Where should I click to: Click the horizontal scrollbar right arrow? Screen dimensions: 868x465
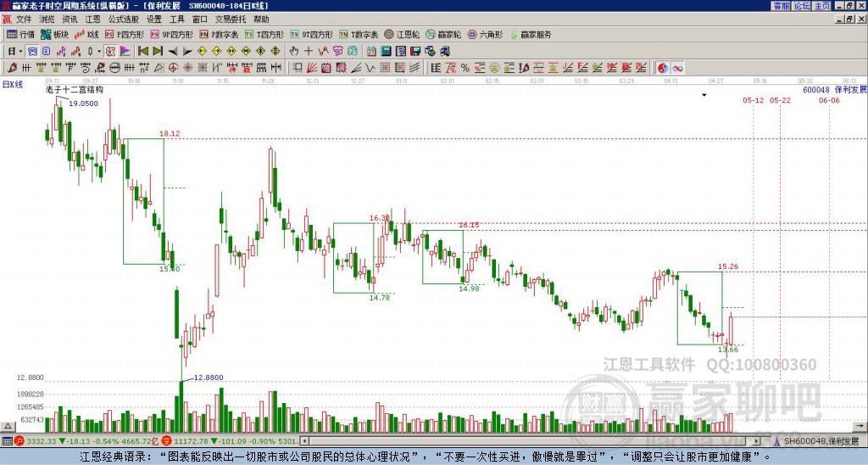[x=757, y=441]
